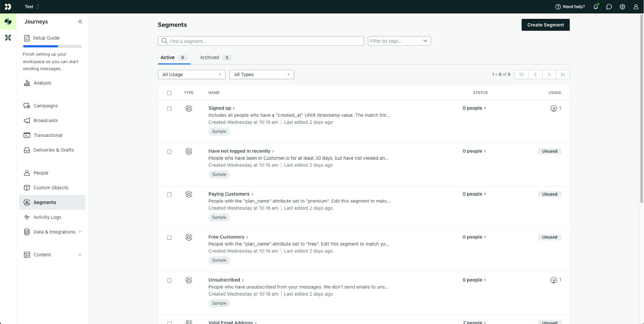
Task: Toggle the select-all checkbox in table header
Action: pos(169,93)
